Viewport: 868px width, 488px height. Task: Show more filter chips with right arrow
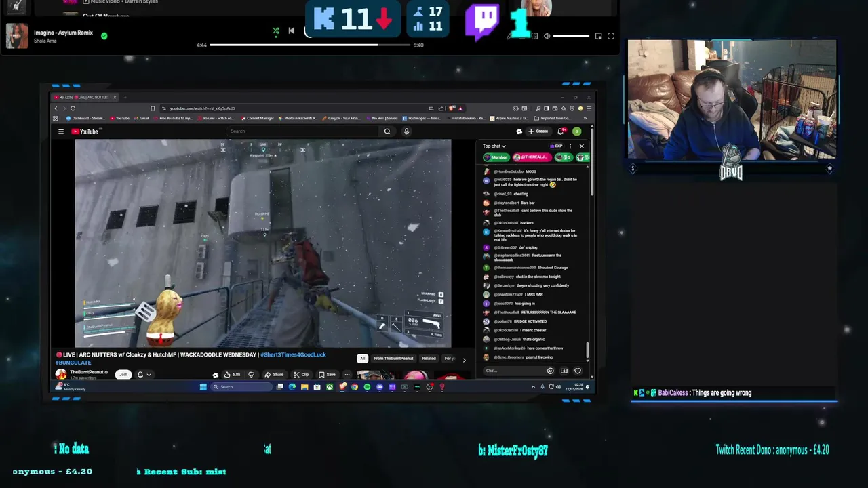pyautogui.click(x=464, y=360)
